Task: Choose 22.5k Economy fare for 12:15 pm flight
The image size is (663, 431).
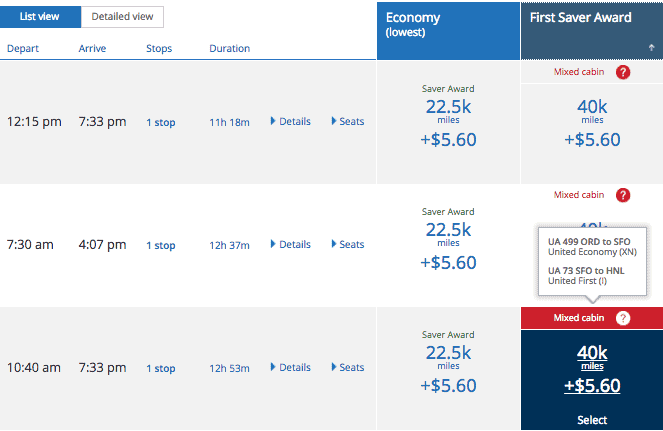Action: click(448, 108)
